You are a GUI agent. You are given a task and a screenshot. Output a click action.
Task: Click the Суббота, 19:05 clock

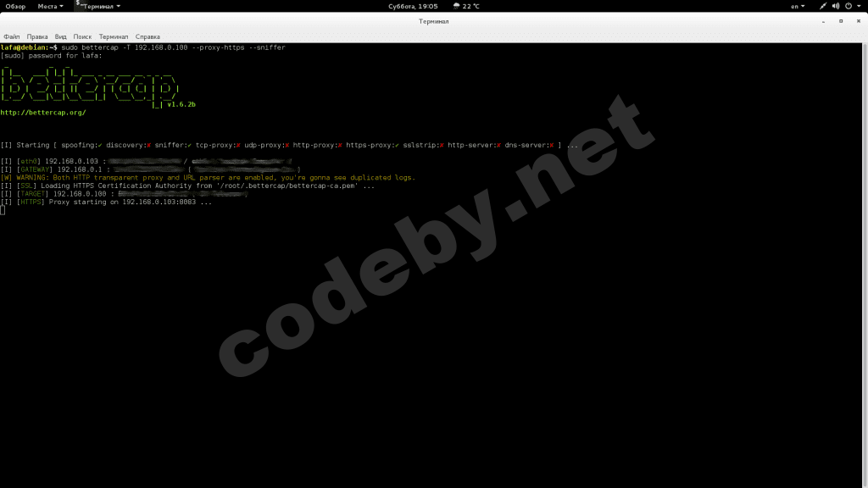(x=413, y=6)
